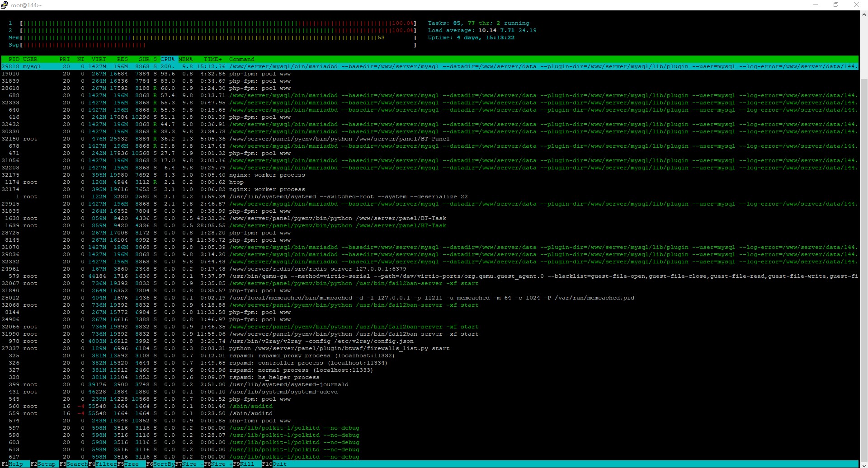868x468 pixels.
Task: Sort by the Command column header
Action: (x=242, y=59)
